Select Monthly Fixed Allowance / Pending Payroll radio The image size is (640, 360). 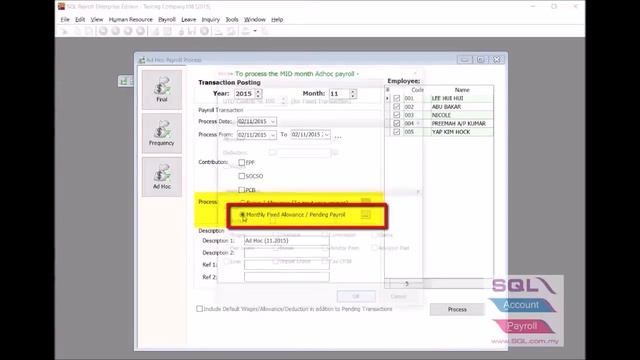coord(242,214)
